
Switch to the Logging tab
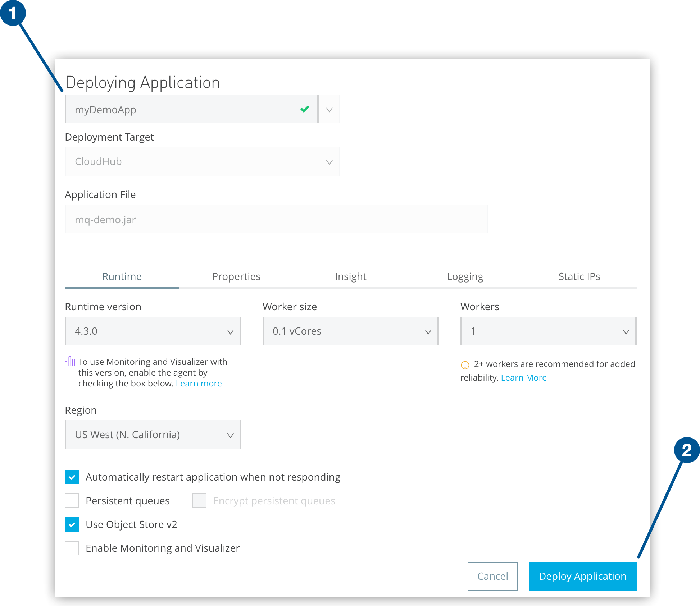point(465,276)
